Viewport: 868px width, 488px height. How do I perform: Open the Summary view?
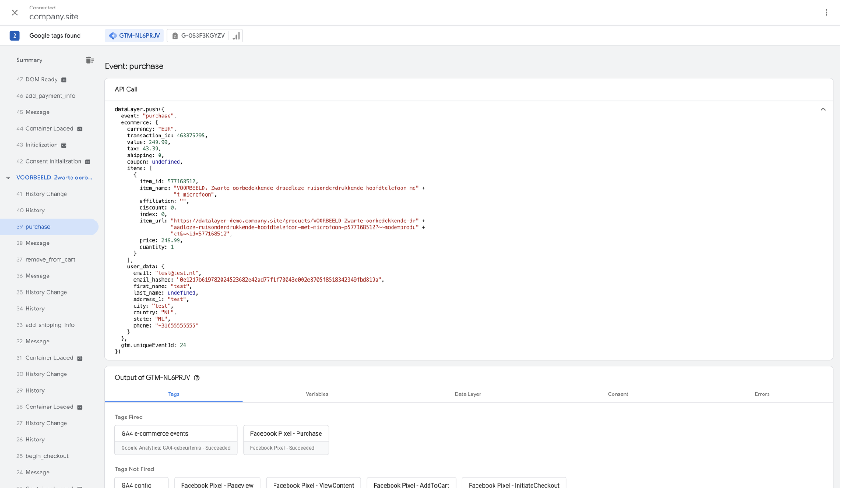(29, 60)
